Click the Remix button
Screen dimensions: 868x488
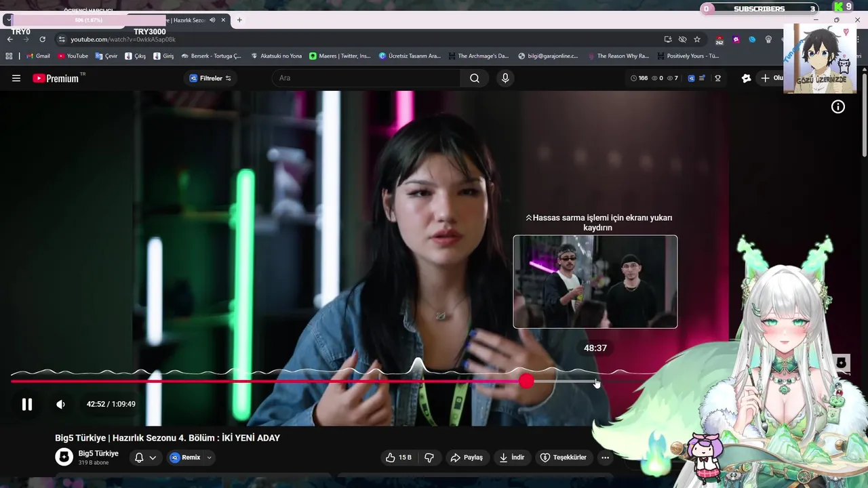tap(186, 457)
